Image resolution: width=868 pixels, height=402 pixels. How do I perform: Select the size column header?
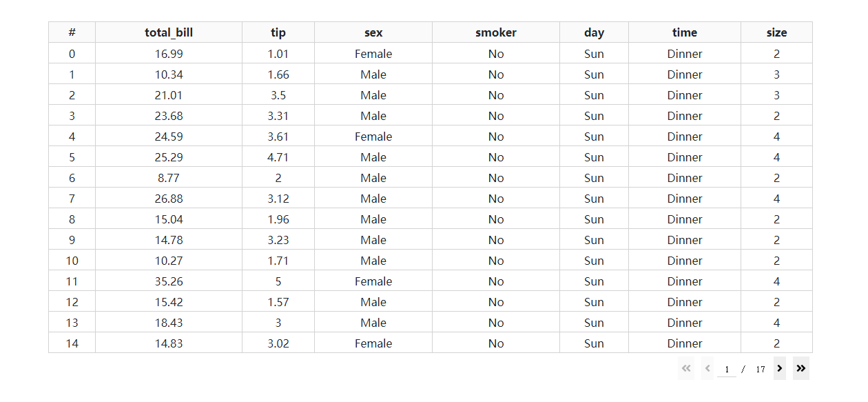click(x=776, y=32)
